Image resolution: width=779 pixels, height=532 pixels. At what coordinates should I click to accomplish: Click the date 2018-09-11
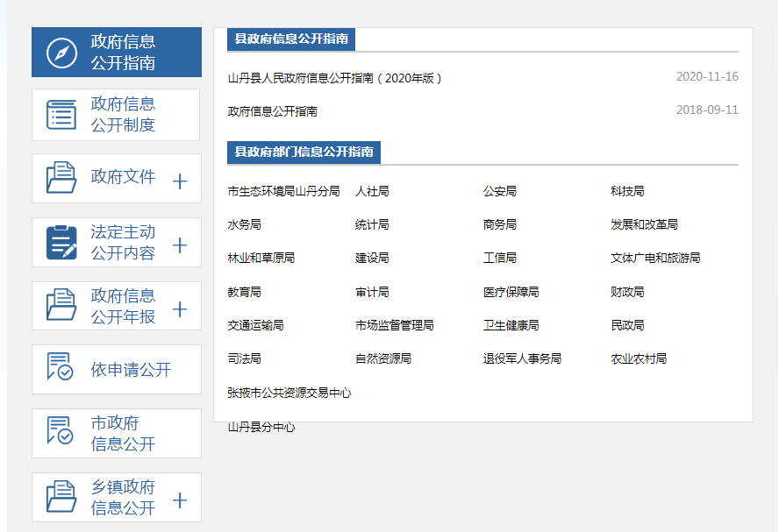tap(707, 110)
